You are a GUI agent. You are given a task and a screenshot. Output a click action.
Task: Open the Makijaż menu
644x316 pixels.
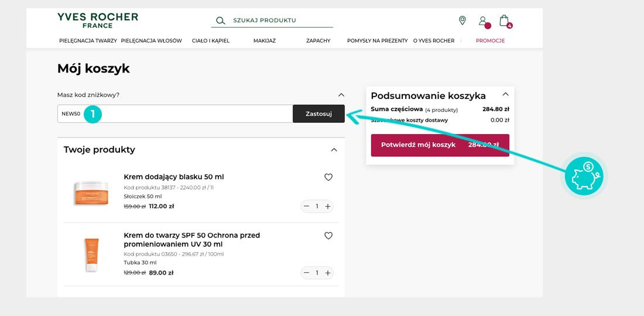(265, 41)
